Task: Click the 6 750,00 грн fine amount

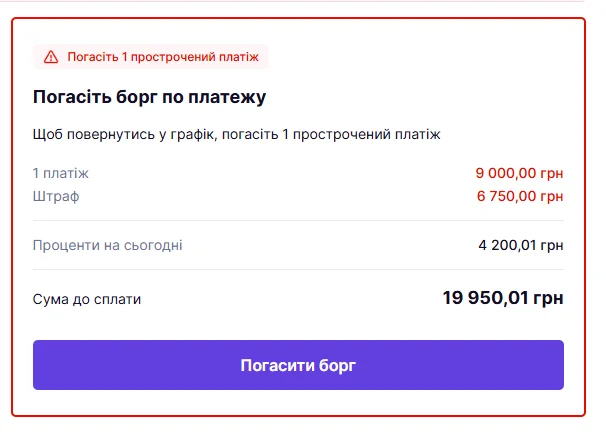Action: click(519, 196)
